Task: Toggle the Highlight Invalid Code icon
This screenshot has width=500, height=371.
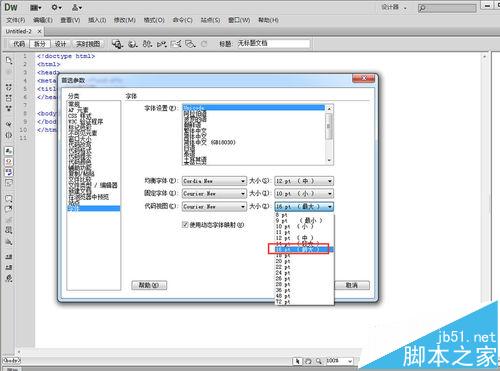Action: (9, 162)
